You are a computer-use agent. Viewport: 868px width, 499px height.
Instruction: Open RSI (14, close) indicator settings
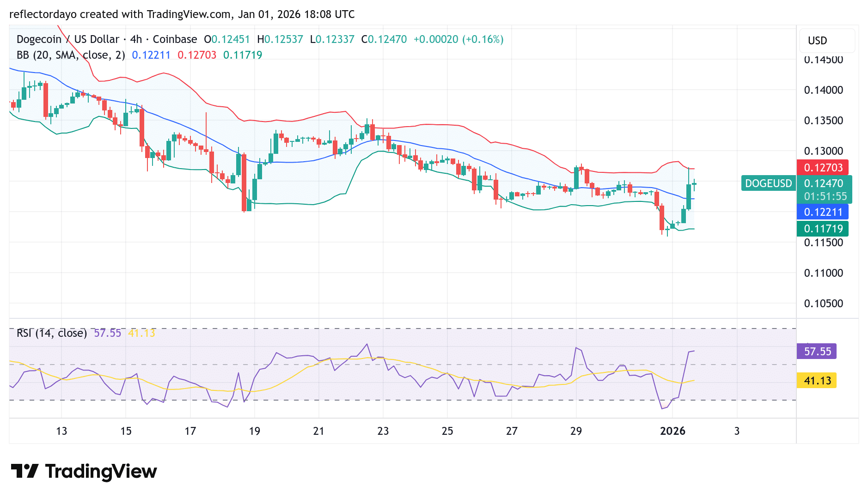[x=51, y=333]
